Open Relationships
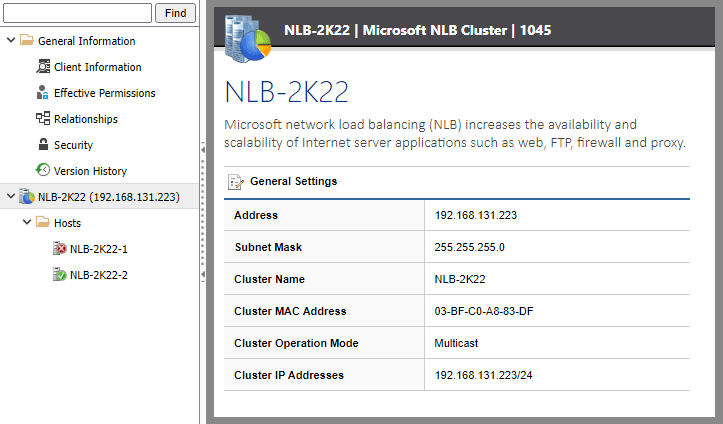The image size is (723, 424). [86, 119]
